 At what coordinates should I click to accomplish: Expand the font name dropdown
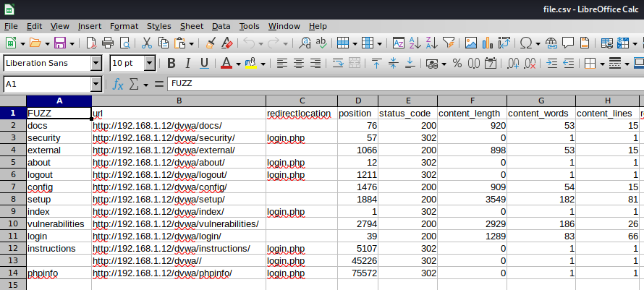96,64
